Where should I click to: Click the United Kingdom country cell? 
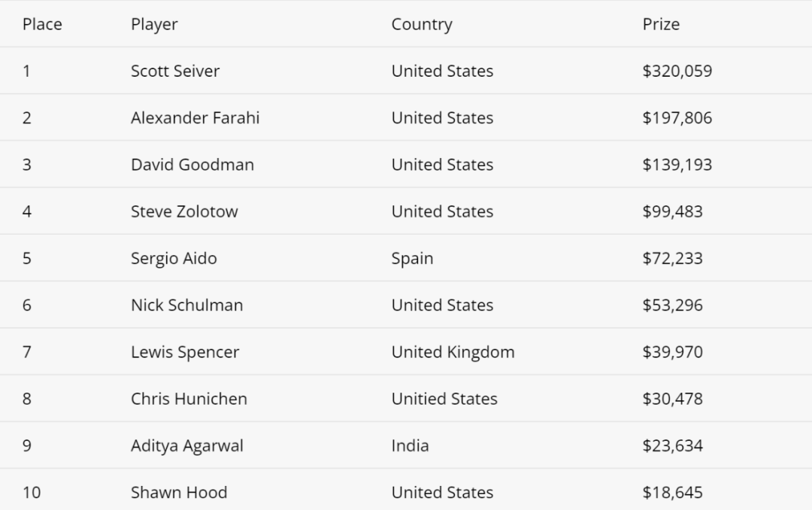pos(453,352)
